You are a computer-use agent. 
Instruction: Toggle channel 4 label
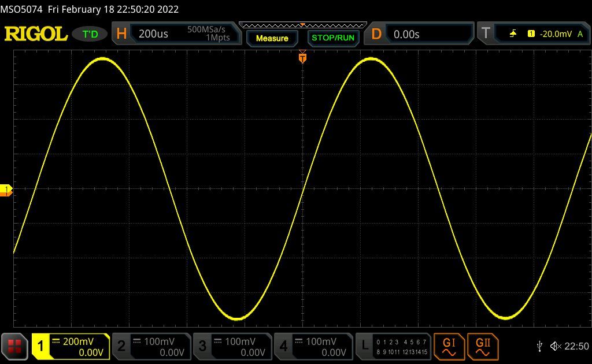point(283,346)
